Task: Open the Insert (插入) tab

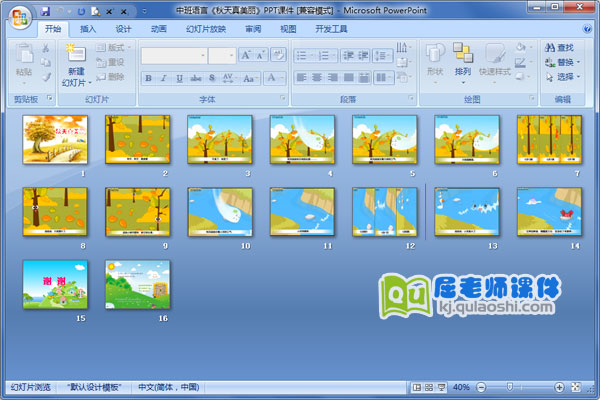Action: click(x=89, y=30)
